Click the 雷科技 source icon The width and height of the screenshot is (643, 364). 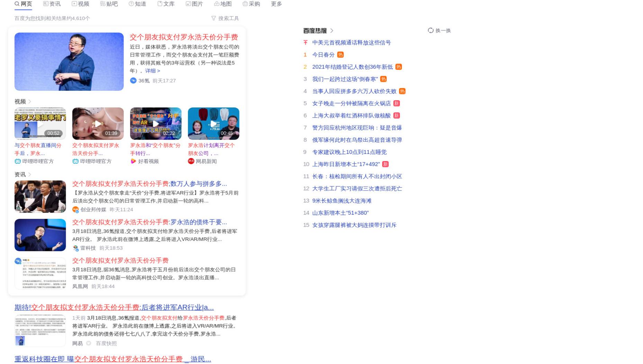pyautogui.click(x=75, y=248)
